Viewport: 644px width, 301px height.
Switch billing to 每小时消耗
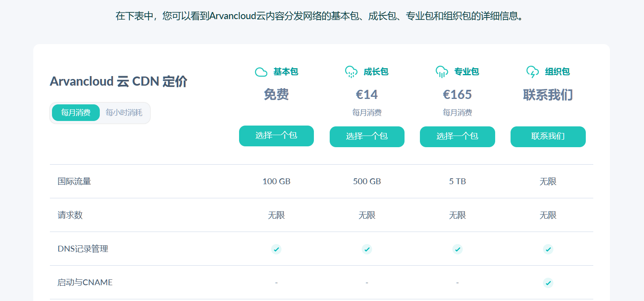124,113
